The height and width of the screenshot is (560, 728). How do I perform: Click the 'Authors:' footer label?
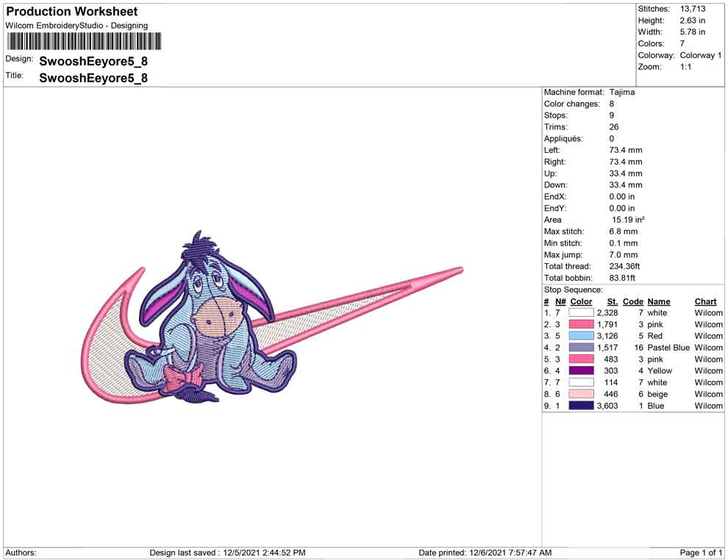[21, 553]
